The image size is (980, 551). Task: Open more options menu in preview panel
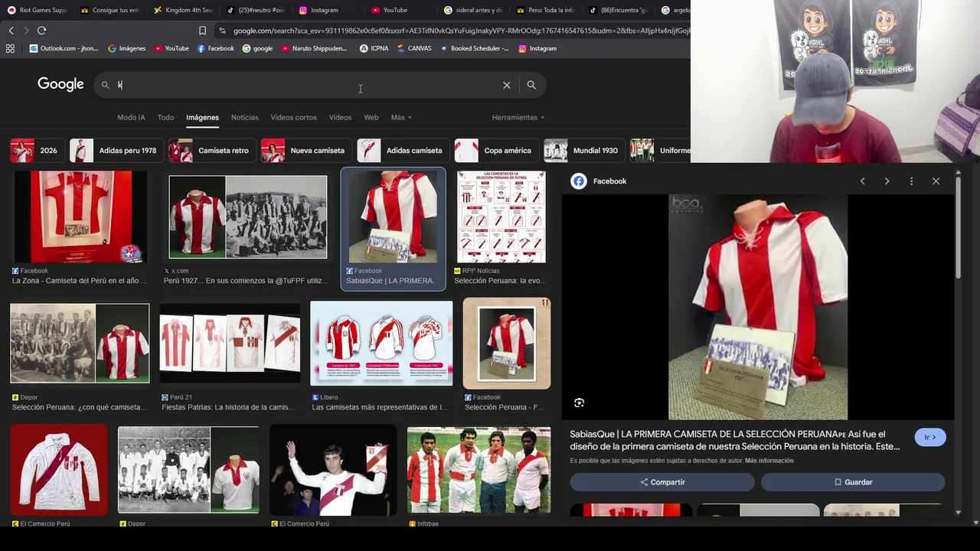911,181
